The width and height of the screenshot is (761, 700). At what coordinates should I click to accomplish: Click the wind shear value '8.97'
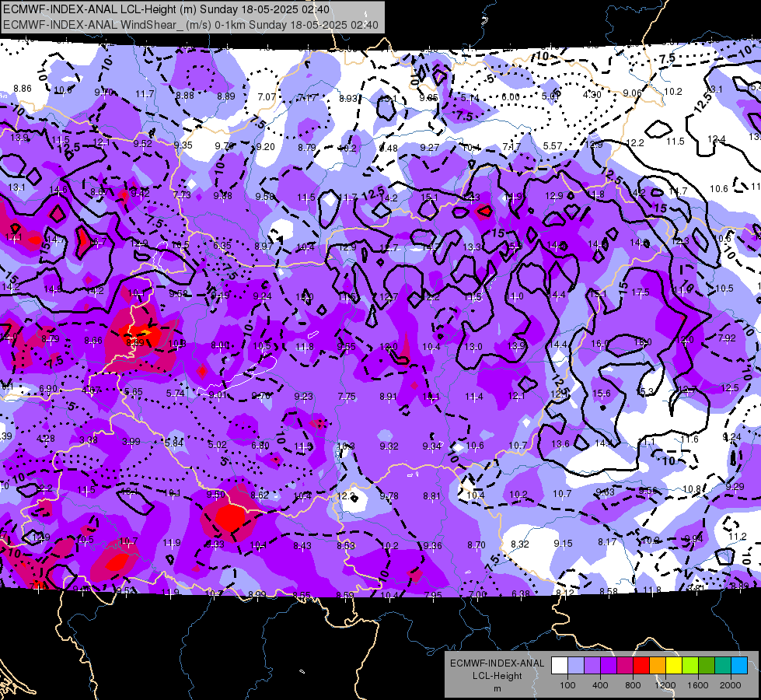[x=264, y=247]
